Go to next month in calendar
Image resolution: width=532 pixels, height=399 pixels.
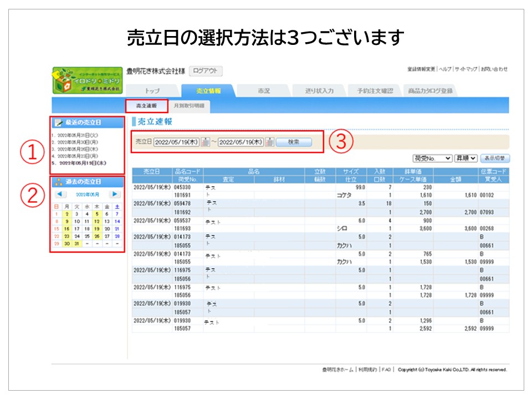114,195
